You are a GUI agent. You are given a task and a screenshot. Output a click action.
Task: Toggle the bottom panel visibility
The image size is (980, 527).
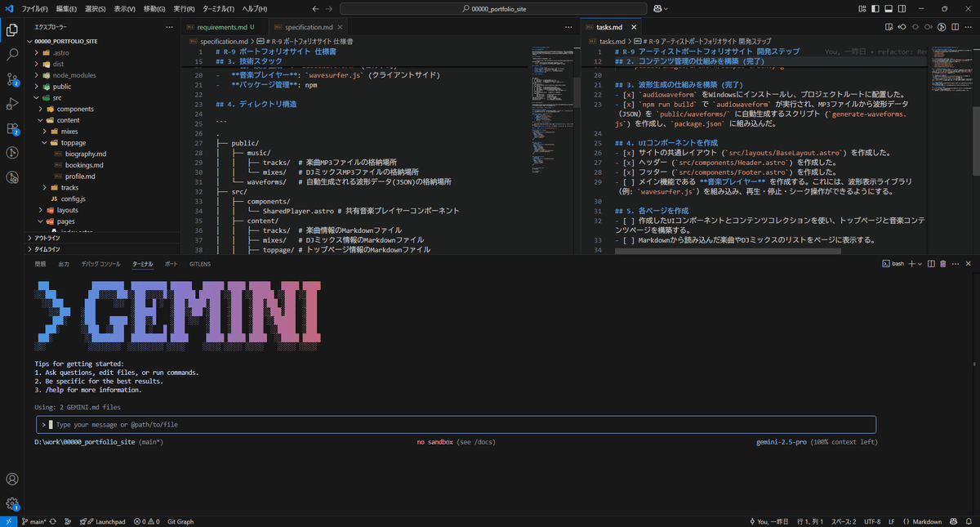coord(889,8)
